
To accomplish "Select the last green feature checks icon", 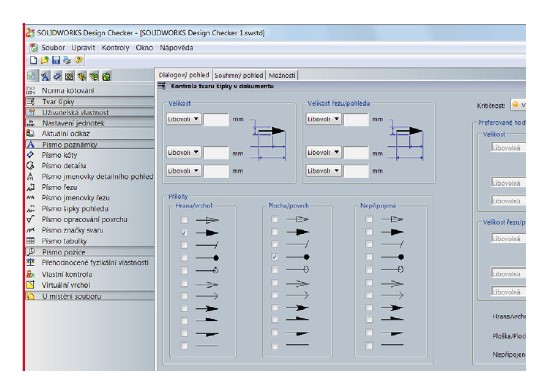I will point(106,76).
